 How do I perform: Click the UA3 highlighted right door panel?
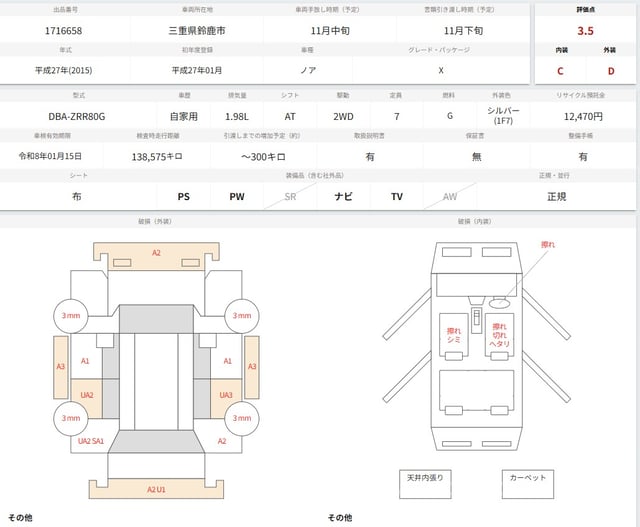point(226,395)
